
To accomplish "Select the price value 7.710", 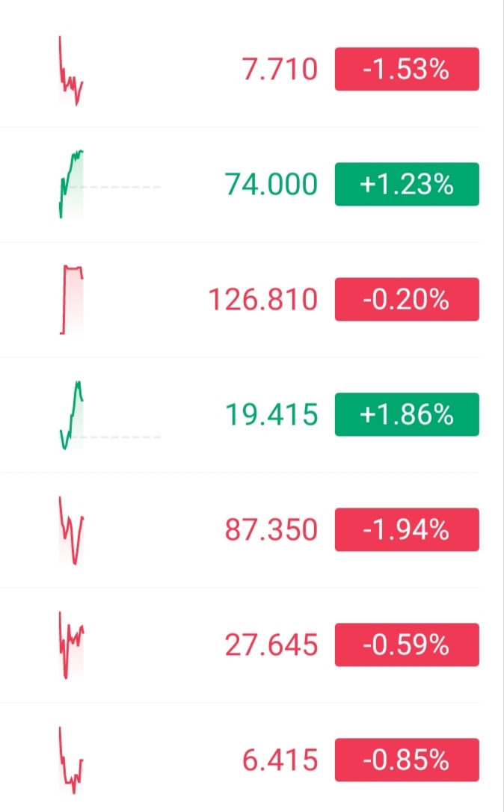I will [x=280, y=70].
